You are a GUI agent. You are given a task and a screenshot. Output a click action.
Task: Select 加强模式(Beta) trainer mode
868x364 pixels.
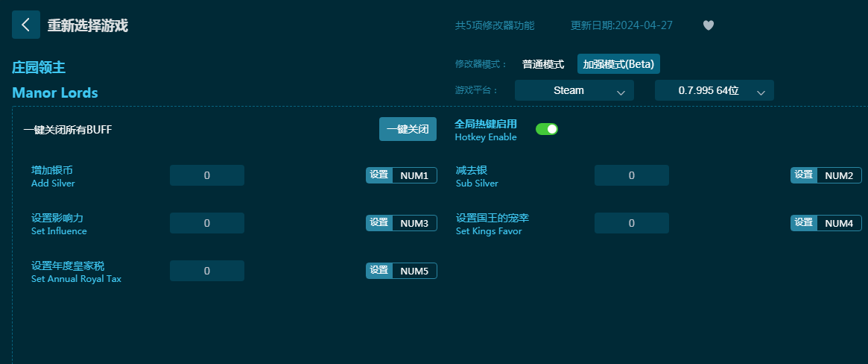618,64
